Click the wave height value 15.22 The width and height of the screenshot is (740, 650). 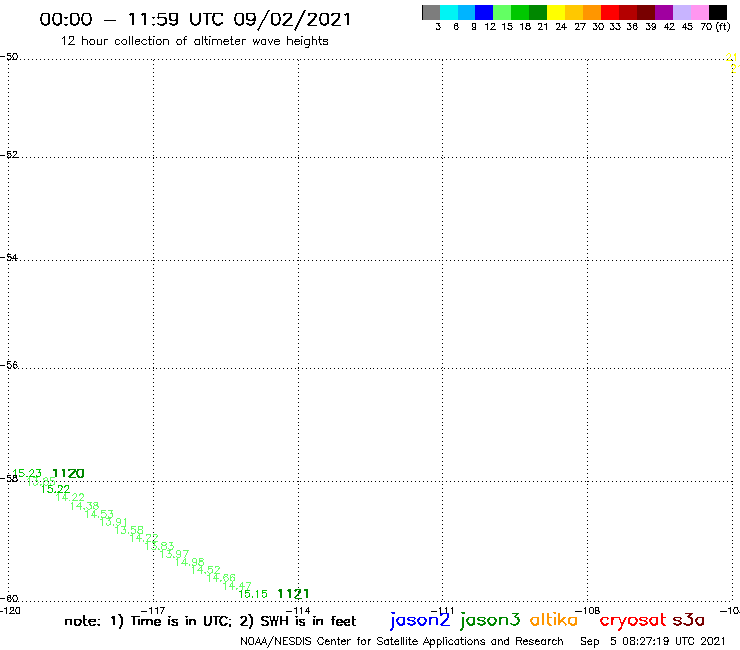coord(55,489)
